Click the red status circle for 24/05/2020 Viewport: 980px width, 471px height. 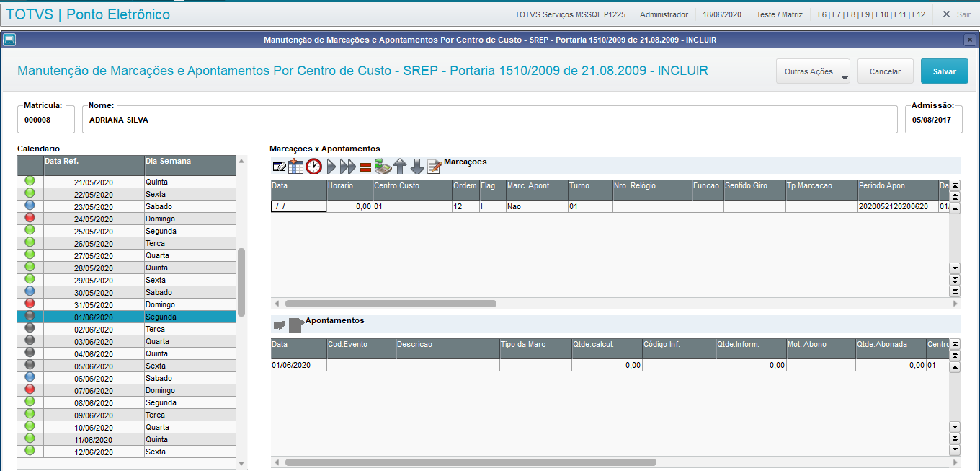click(30, 218)
